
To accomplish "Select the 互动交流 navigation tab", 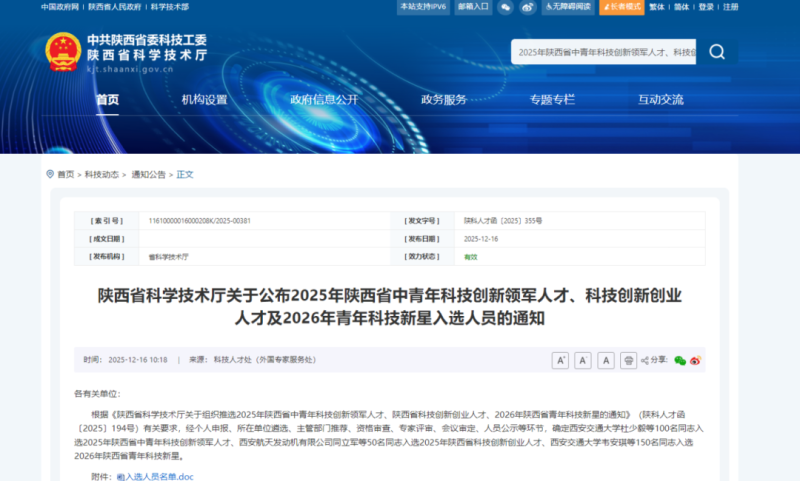I will point(660,100).
